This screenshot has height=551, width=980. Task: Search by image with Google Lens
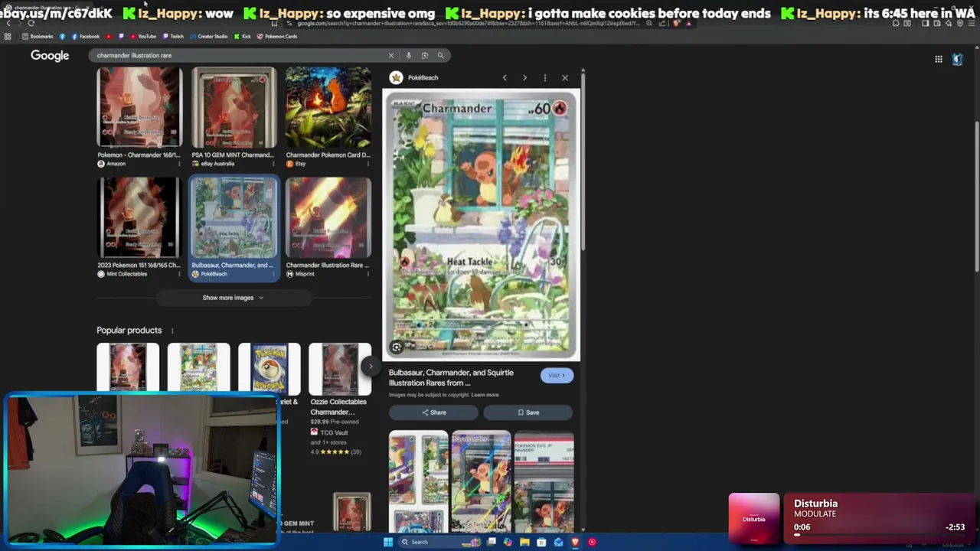425,55
